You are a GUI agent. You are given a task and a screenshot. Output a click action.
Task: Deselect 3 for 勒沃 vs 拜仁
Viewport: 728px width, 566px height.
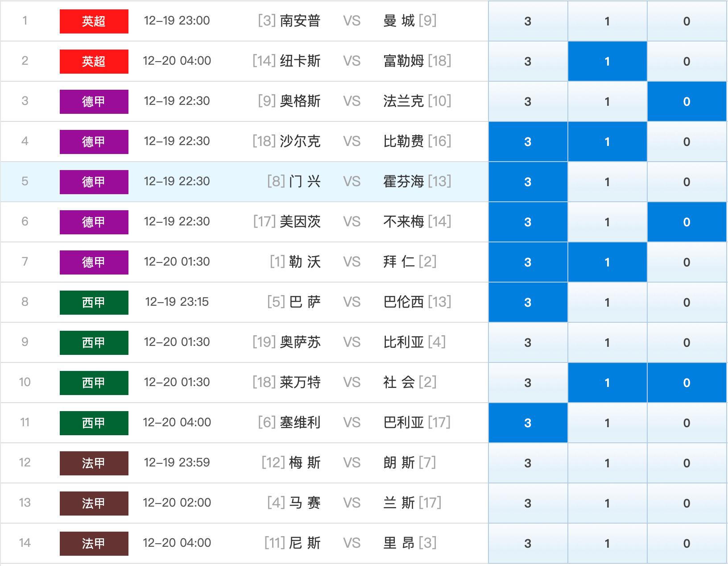[x=528, y=262]
